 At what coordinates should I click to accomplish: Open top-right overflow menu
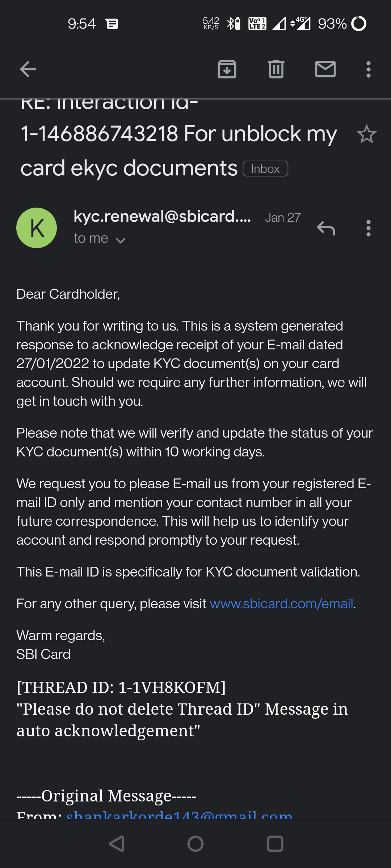pyautogui.click(x=368, y=69)
